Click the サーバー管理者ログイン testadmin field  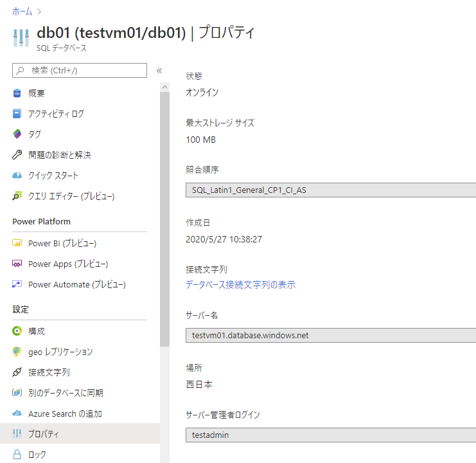(331, 435)
